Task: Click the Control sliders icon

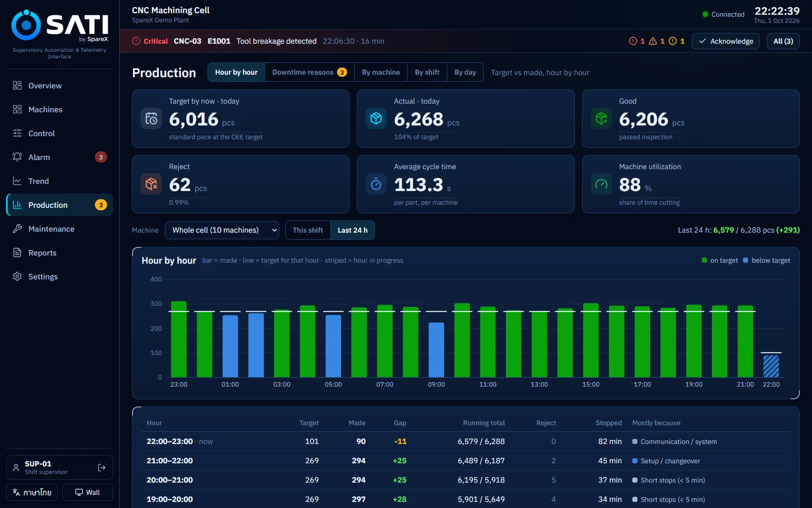Action: click(x=17, y=133)
